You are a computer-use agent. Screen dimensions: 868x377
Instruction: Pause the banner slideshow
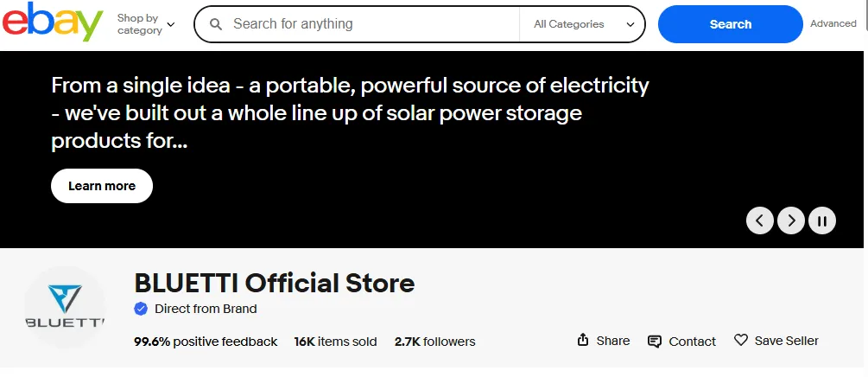[x=822, y=220]
